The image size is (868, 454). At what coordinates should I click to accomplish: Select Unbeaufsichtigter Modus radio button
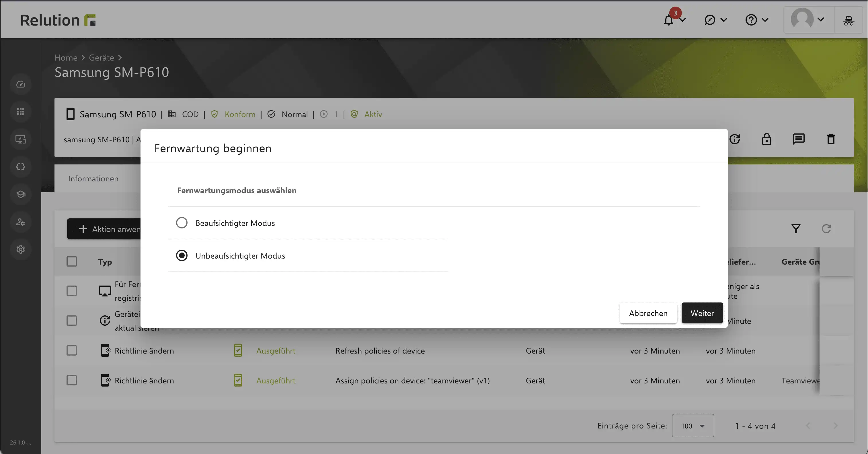click(182, 255)
